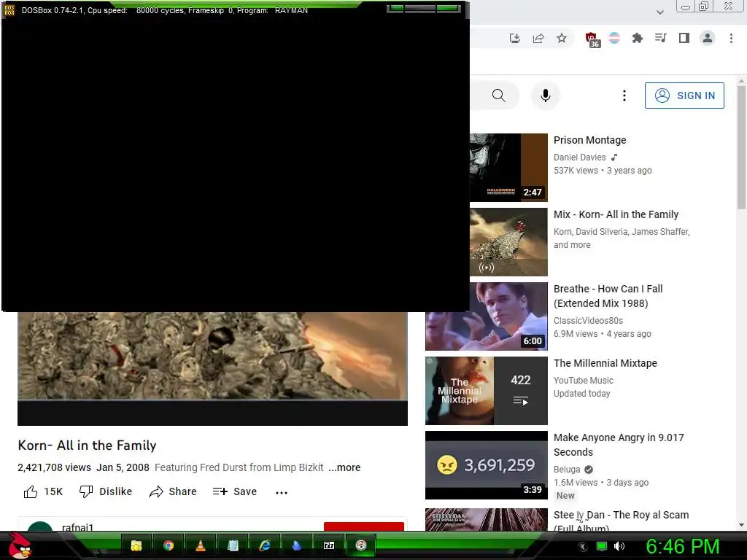Expand description with ...more
Screen dimensions: 747x560
tap(344, 467)
